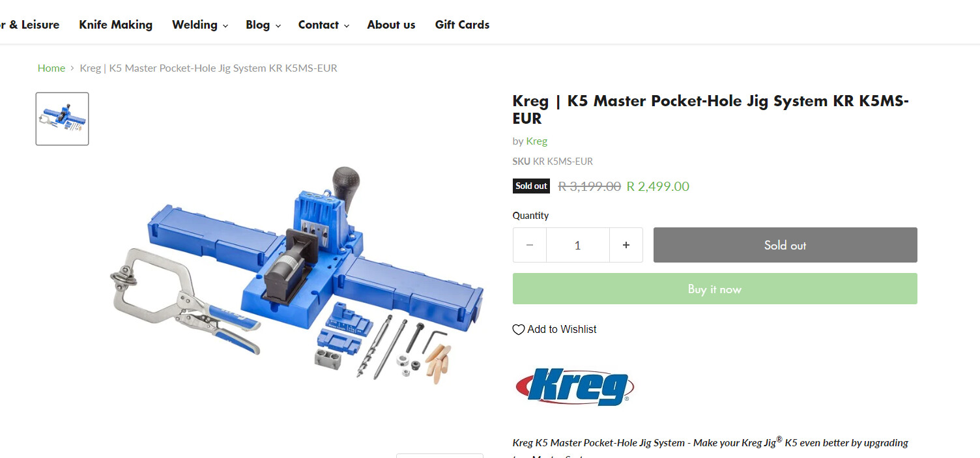Click the heart icon beside Add to Wishlist
Viewport: 980px width, 458px height.
519,330
